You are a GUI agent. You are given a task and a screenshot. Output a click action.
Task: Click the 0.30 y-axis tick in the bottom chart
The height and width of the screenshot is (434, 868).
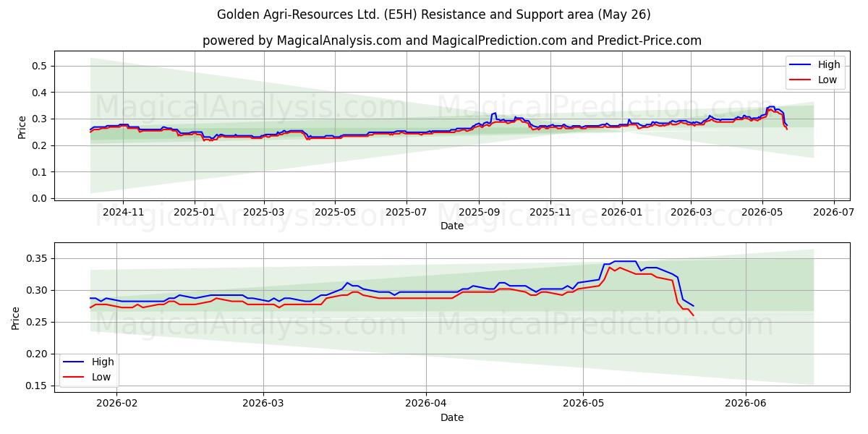pyautogui.click(x=38, y=290)
